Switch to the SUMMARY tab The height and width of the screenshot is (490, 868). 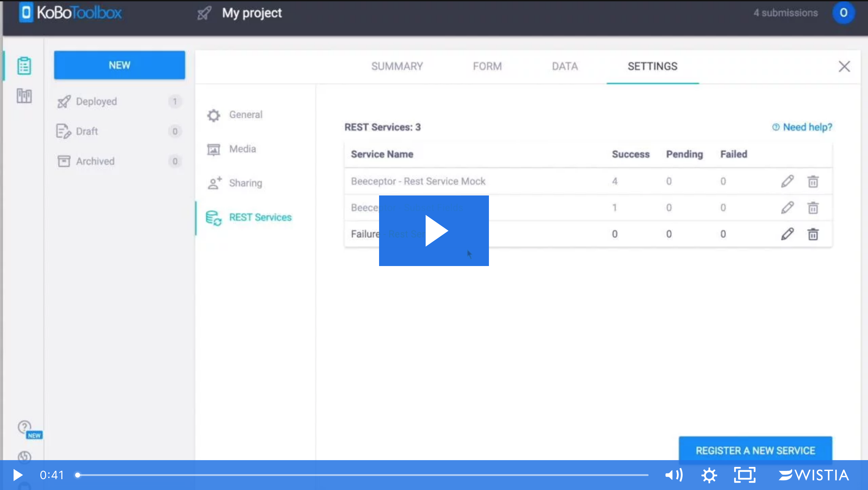click(397, 66)
